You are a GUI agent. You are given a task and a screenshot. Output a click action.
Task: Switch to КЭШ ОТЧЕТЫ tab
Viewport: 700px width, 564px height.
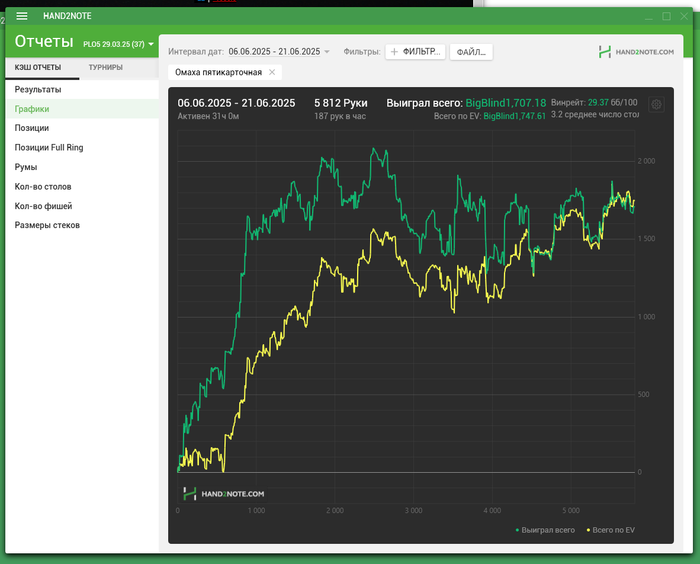38,67
